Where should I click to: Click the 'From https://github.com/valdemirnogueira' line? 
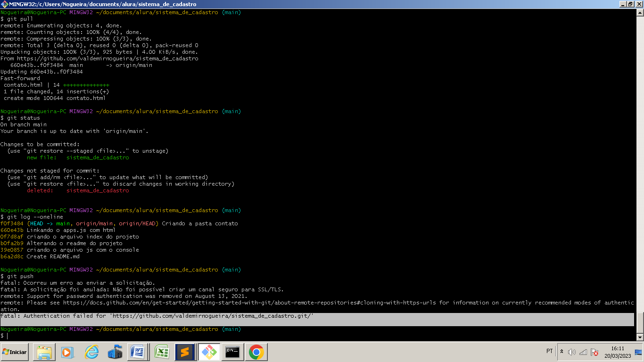(99, 58)
